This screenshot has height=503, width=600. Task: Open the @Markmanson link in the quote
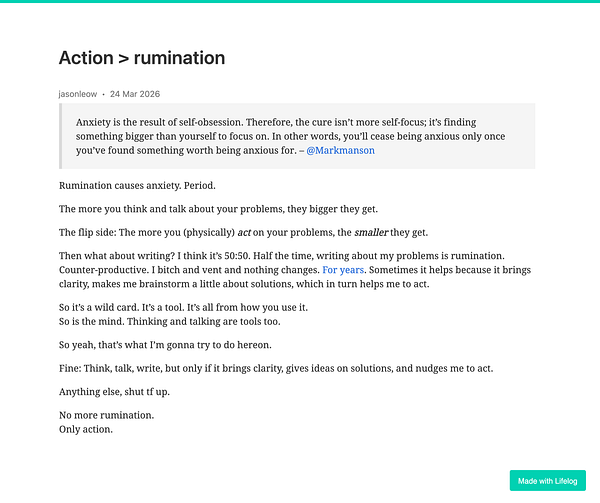pos(340,150)
